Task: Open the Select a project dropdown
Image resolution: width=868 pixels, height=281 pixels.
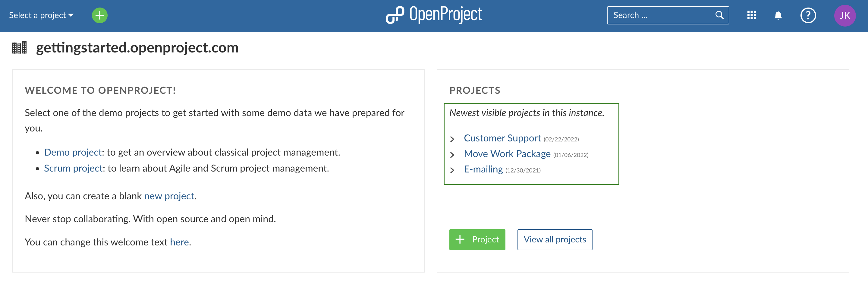Action: [41, 15]
